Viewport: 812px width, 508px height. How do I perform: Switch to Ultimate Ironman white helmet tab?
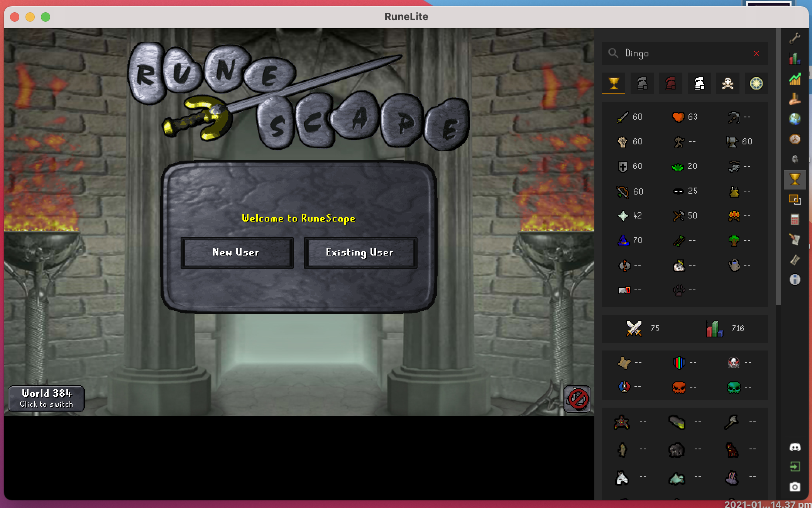pos(699,83)
